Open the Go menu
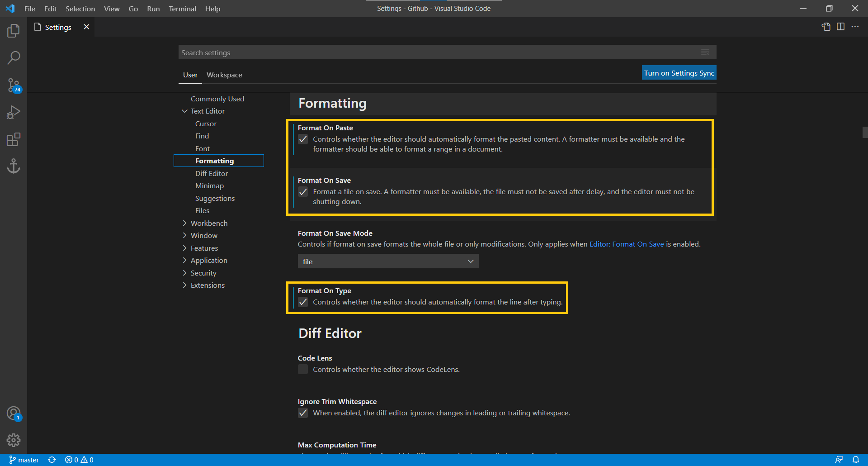Screen dimensions: 868x466 (x=133, y=9)
